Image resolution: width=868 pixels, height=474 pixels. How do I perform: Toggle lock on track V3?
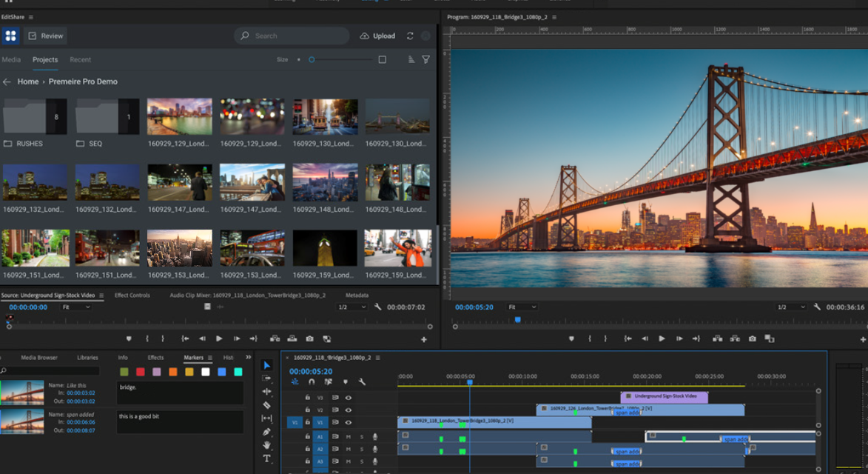pyautogui.click(x=307, y=398)
